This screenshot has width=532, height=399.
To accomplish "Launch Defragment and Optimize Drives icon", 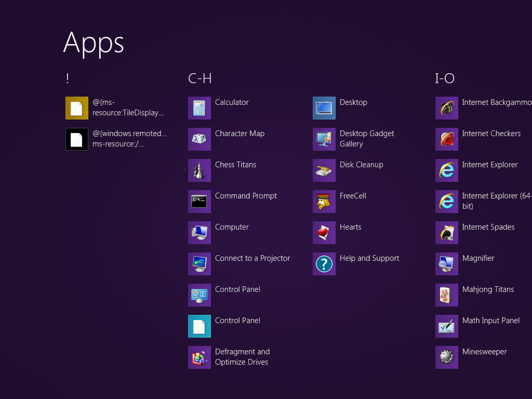I will tap(199, 357).
